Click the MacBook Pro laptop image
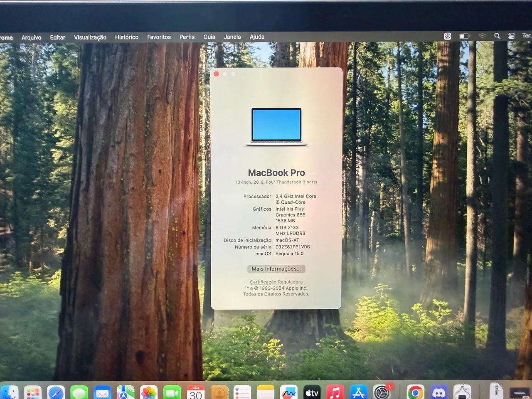532x399 pixels. 276,127
